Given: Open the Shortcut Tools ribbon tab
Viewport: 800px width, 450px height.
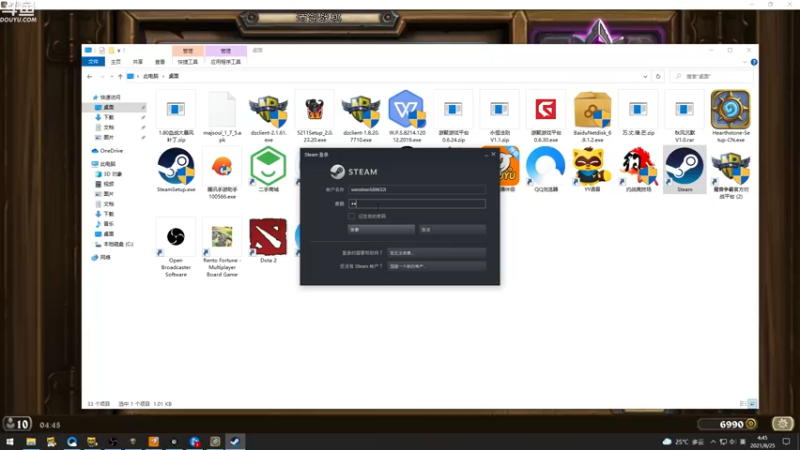Looking at the screenshot, I should pos(188,62).
